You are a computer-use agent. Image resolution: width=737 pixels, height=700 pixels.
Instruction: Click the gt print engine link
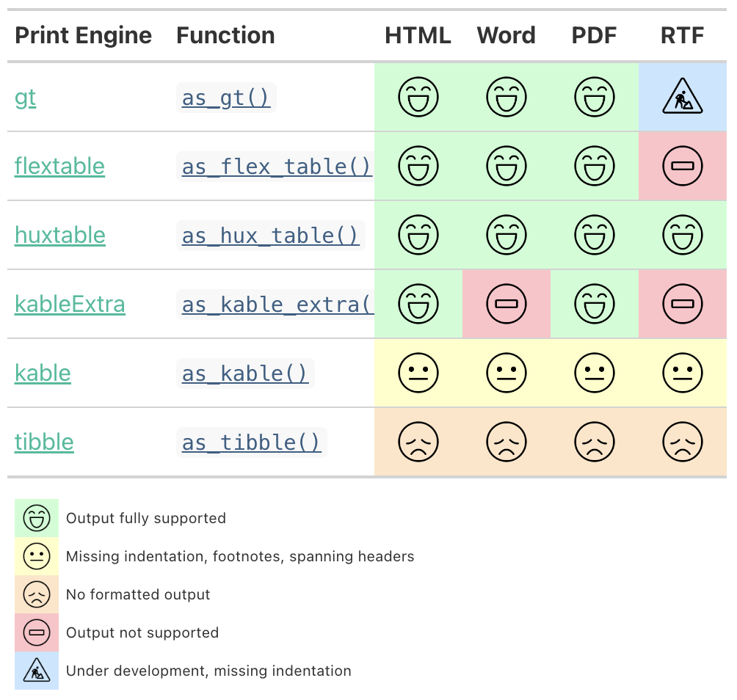25,98
